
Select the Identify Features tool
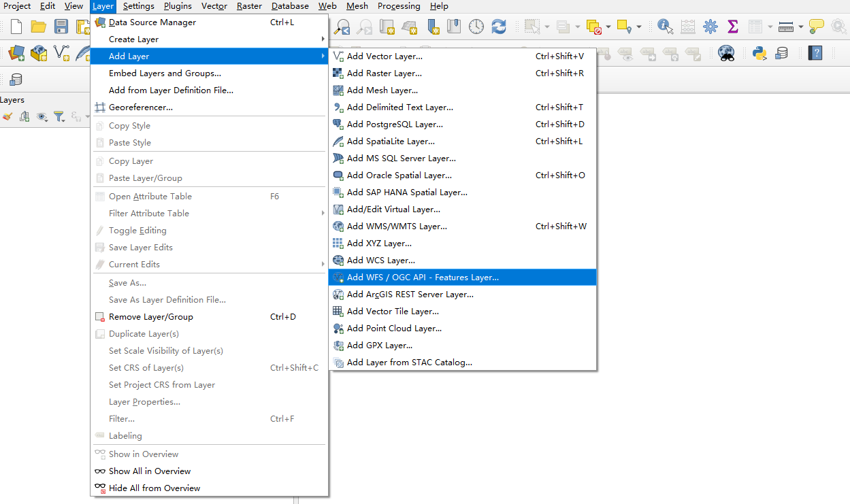(x=666, y=27)
